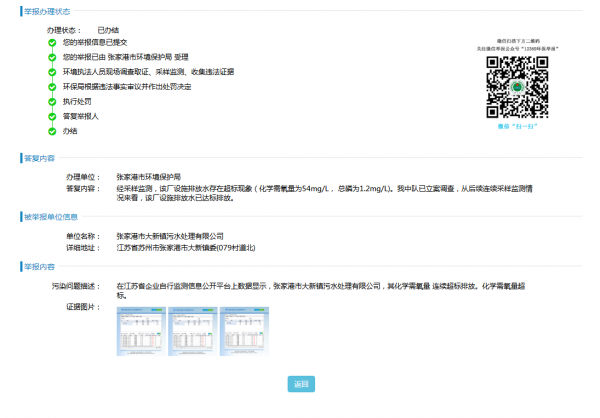Click the reply text starting 经采样监测

pyautogui.click(x=324, y=193)
